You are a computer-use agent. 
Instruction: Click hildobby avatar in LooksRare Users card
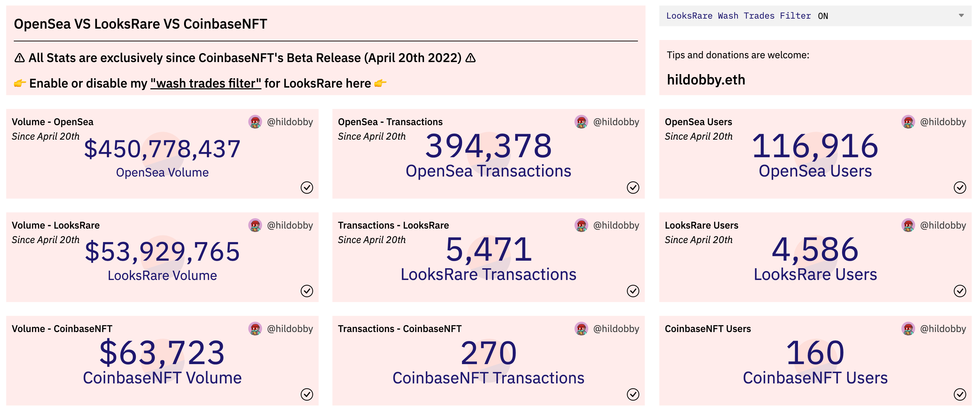(908, 225)
